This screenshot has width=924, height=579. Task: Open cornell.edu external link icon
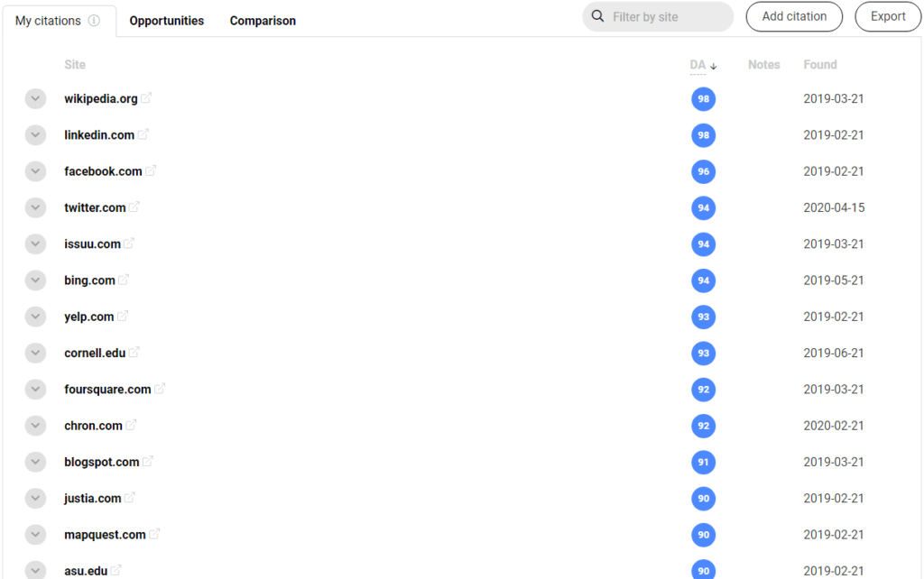(134, 352)
